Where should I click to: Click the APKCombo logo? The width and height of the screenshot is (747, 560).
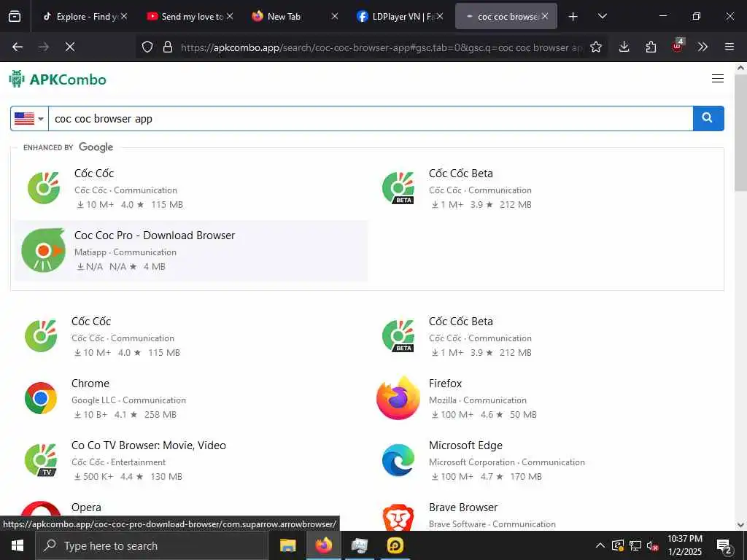coord(58,79)
